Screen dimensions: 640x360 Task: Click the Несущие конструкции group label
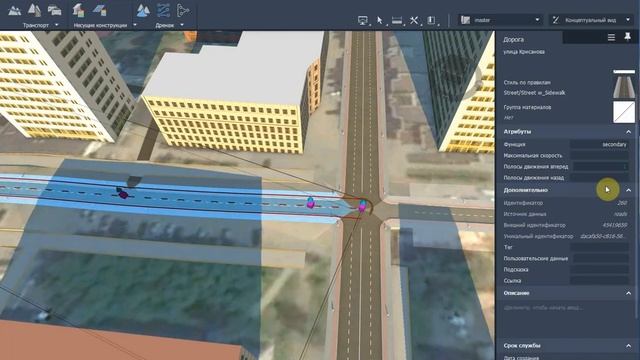[x=100, y=25]
